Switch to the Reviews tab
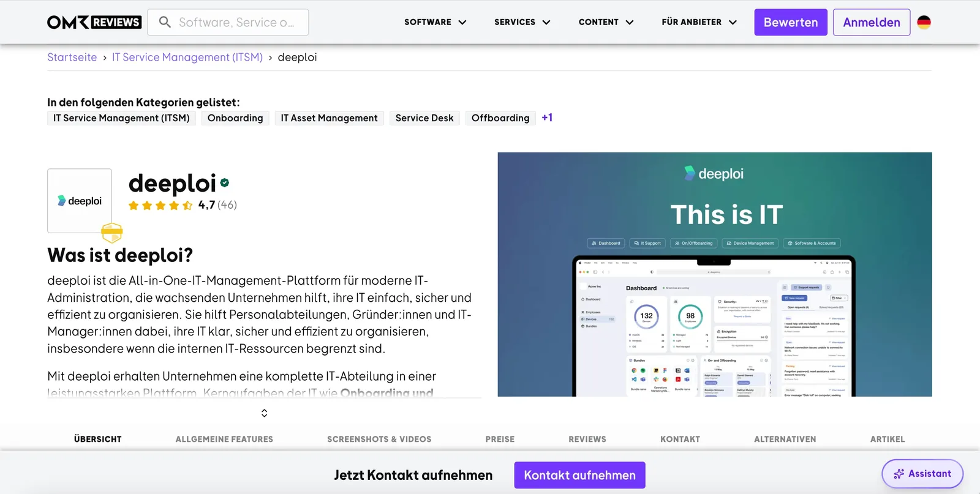The image size is (980, 494). [587, 439]
